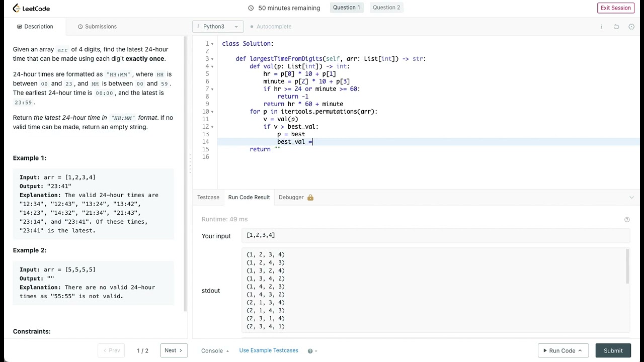The image size is (644, 362).
Task: Click the '50 minutes remaining' timer text
Action: pyautogui.click(x=289, y=8)
